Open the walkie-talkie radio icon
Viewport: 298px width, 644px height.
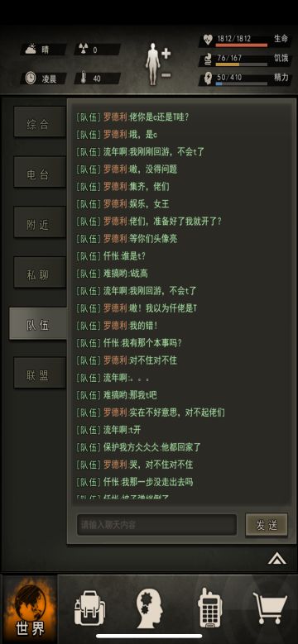[209, 608]
